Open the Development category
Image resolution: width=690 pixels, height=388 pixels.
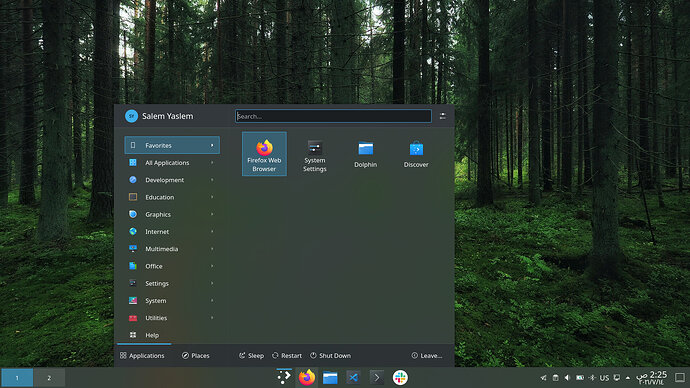(x=172, y=180)
